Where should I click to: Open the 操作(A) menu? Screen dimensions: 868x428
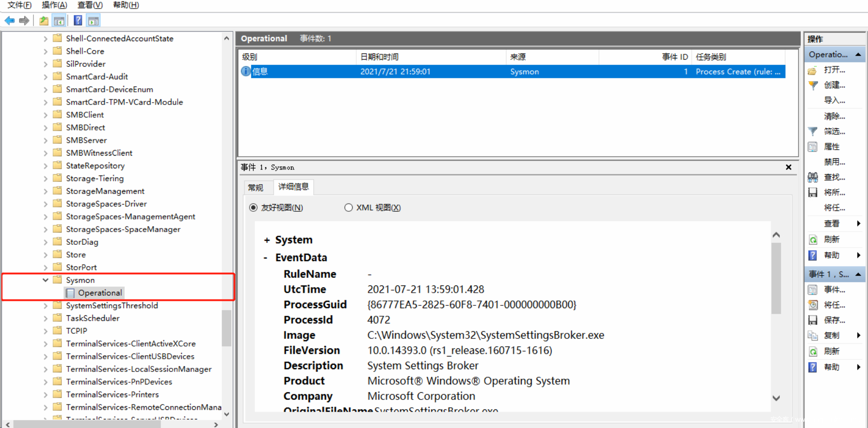click(54, 5)
